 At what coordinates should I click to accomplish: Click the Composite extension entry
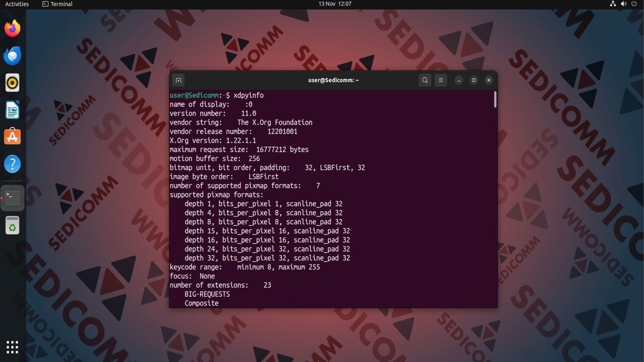(x=202, y=303)
